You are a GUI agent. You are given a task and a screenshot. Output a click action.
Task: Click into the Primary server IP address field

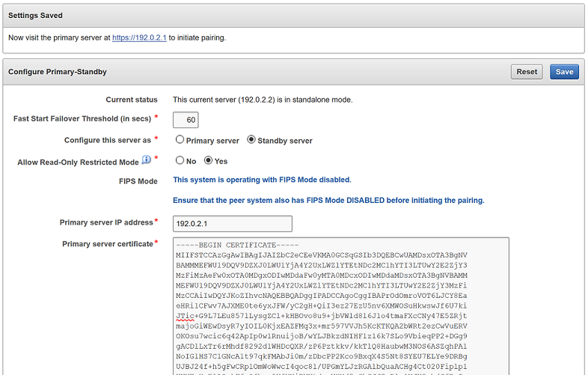pyautogui.click(x=232, y=224)
